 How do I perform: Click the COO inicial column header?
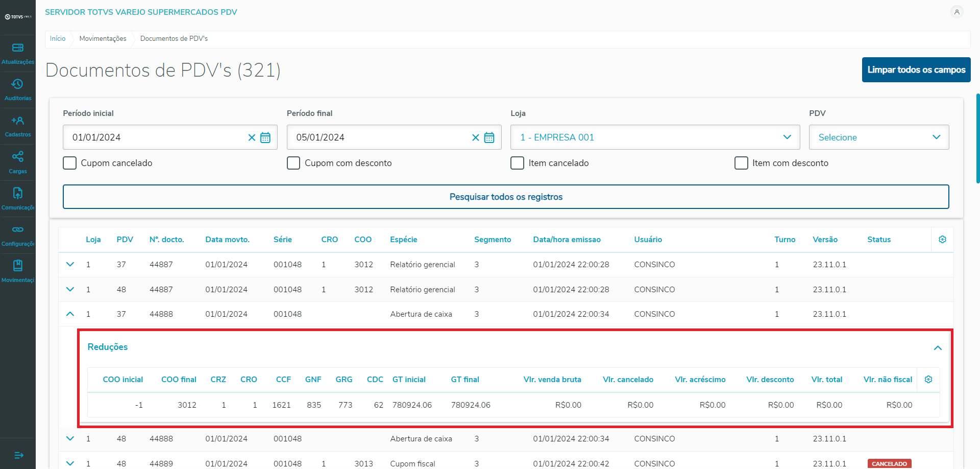122,380
